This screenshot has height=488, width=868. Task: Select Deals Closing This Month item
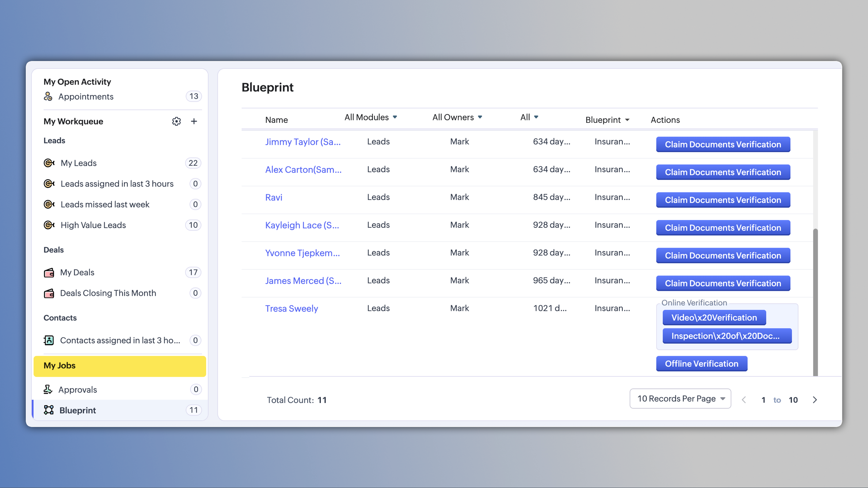pos(108,293)
